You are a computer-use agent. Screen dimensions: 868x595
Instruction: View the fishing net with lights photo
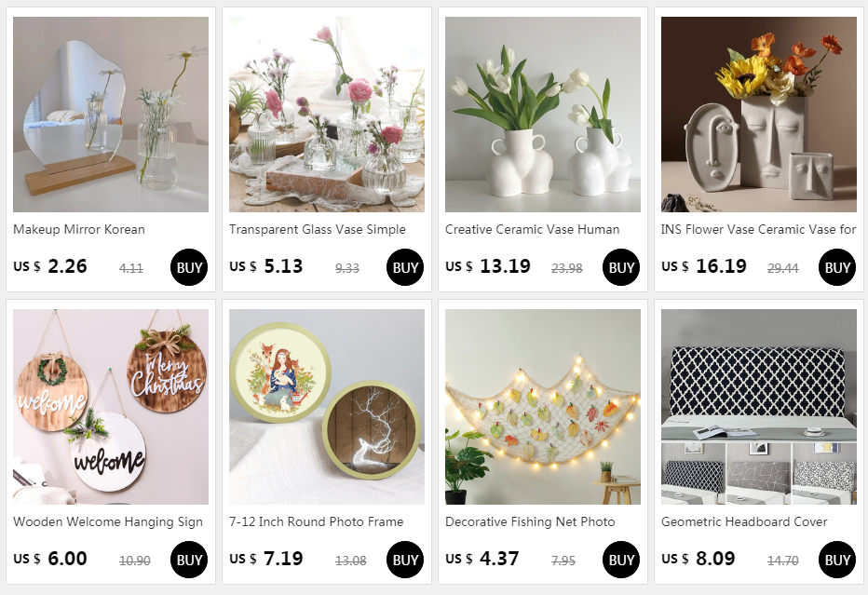coord(542,407)
